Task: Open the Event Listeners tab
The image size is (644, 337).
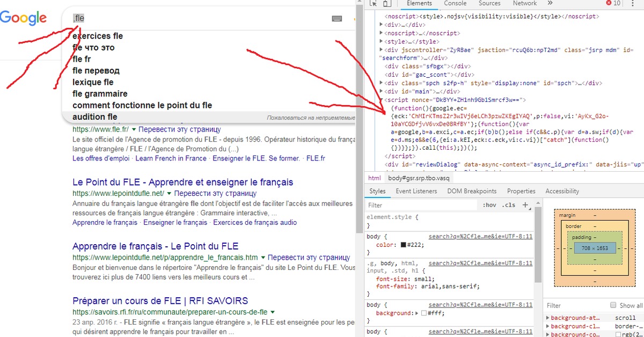Action: click(416, 191)
